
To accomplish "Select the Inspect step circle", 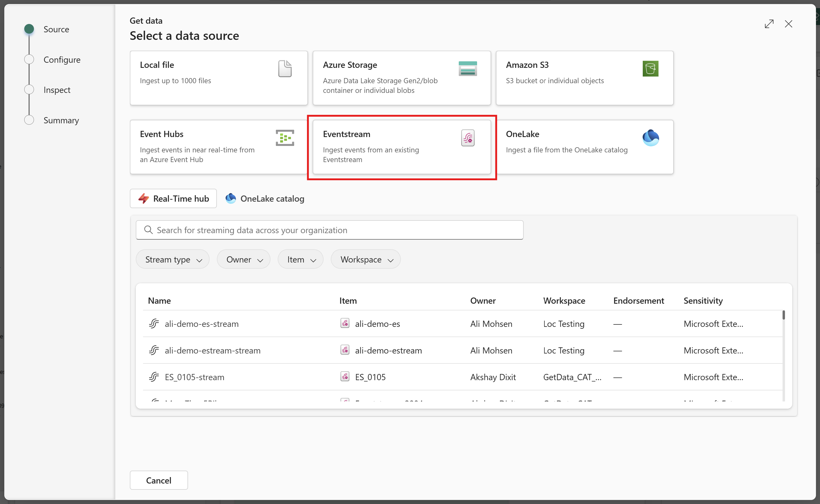I will pyautogui.click(x=29, y=90).
